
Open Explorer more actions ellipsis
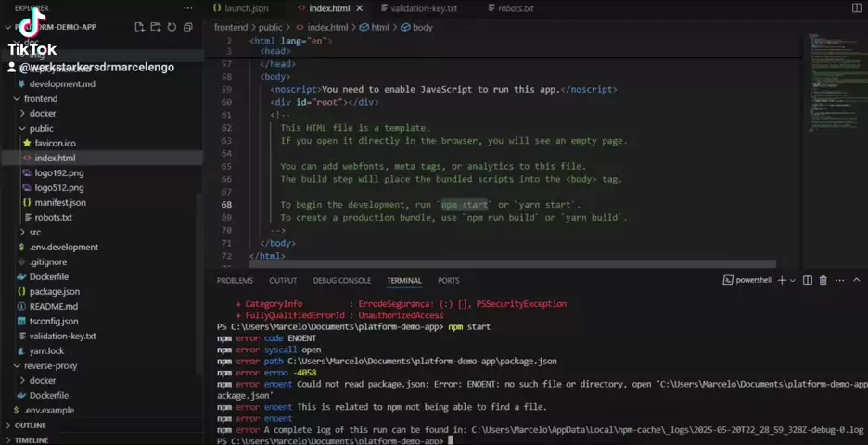click(187, 8)
